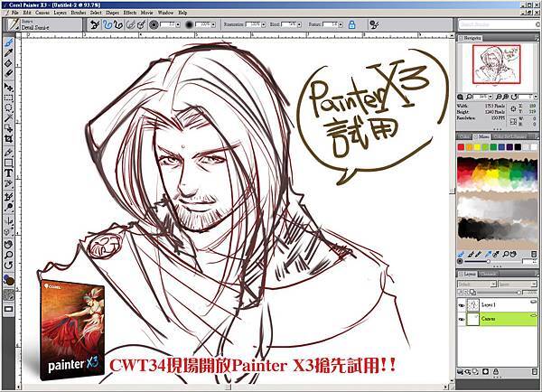Select the Pen tool
Screen dimensions: 542x392
[9, 153]
